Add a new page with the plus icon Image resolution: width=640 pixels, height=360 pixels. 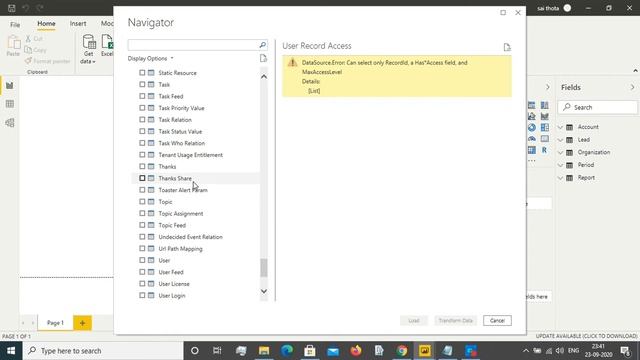[82, 323]
